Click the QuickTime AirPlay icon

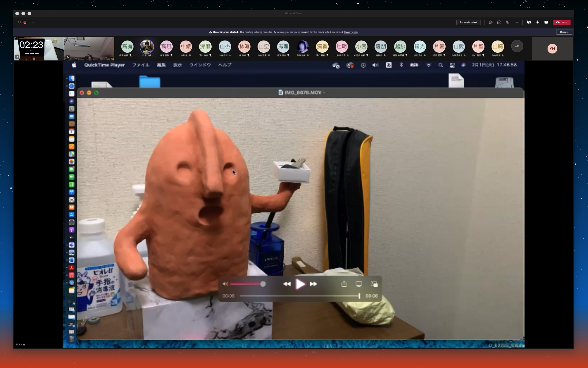tap(359, 284)
